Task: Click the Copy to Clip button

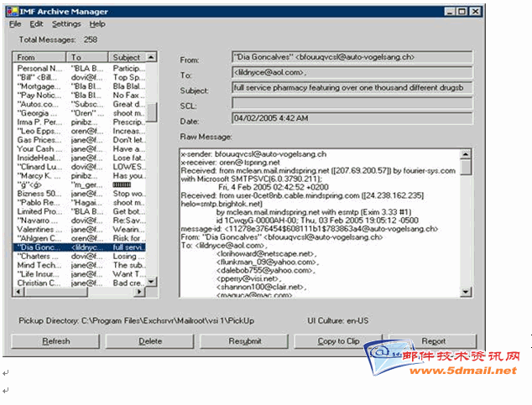Action: pos(338,341)
